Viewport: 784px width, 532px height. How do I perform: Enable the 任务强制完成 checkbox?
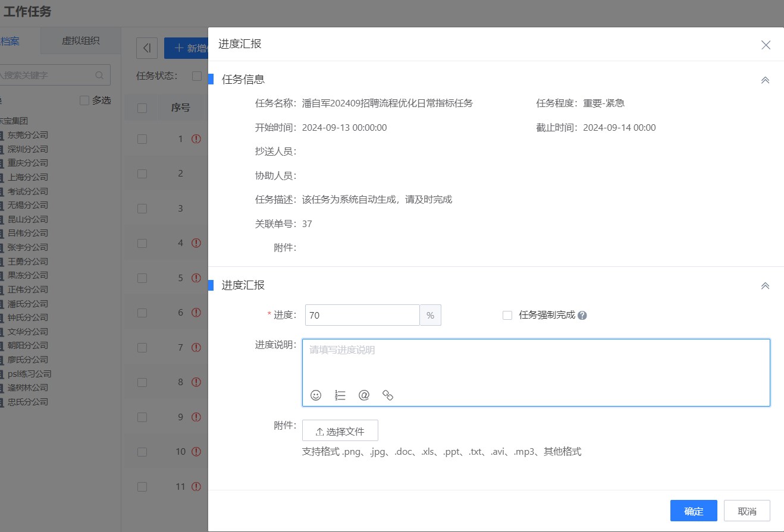(x=507, y=316)
